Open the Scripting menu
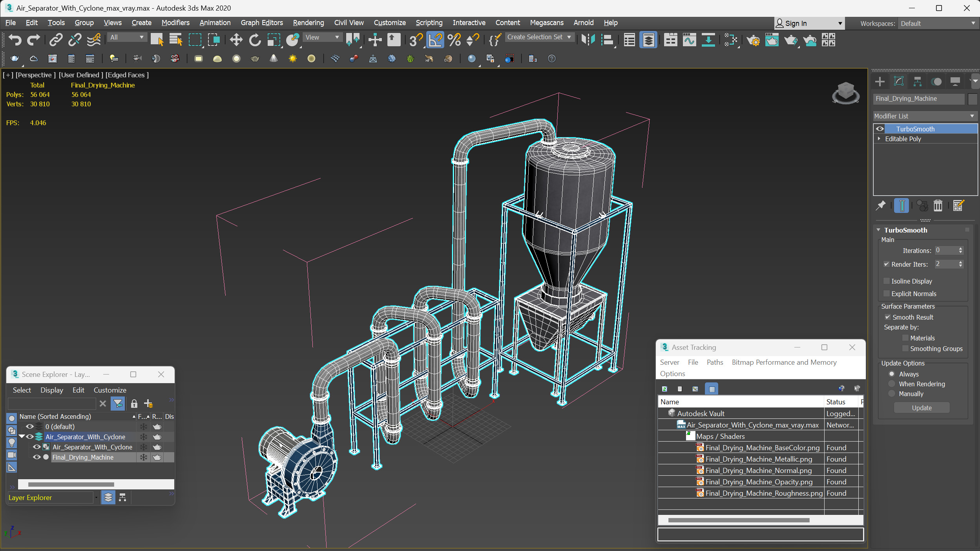The height and width of the screenshot is (551, 980). (429, 23)
